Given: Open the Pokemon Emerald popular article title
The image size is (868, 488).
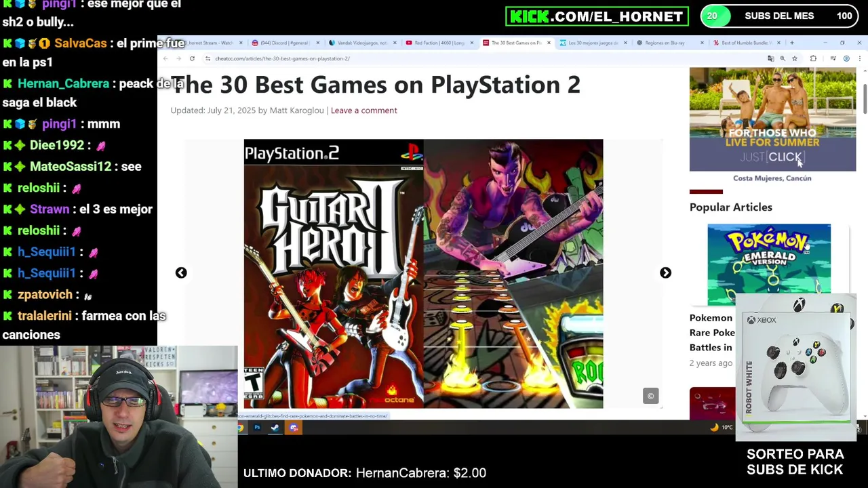Looking at the screenshot, I should (x=712, y=332).
